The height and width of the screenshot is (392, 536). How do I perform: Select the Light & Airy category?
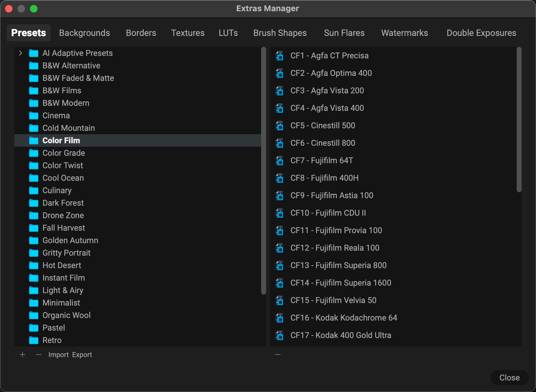click(x=138, y=290)
